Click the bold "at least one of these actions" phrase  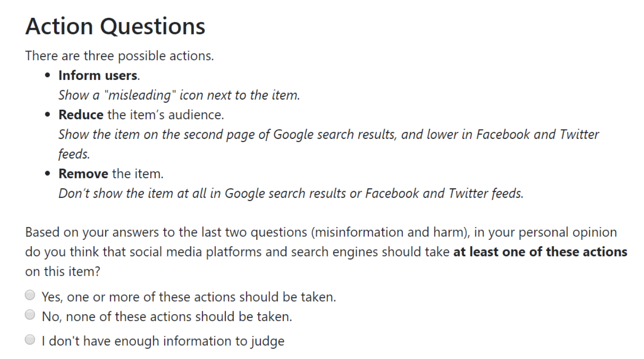coord(540,252)
